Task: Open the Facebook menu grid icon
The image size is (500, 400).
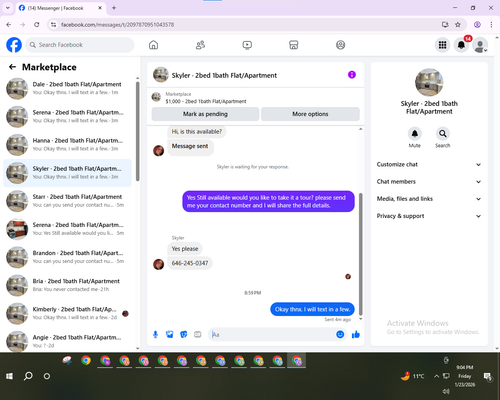Action: tap(442, 45)
